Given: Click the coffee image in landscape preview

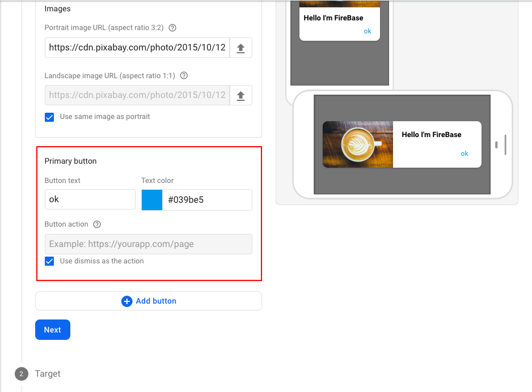Looking at the screenshot, I should coord(358,144).
